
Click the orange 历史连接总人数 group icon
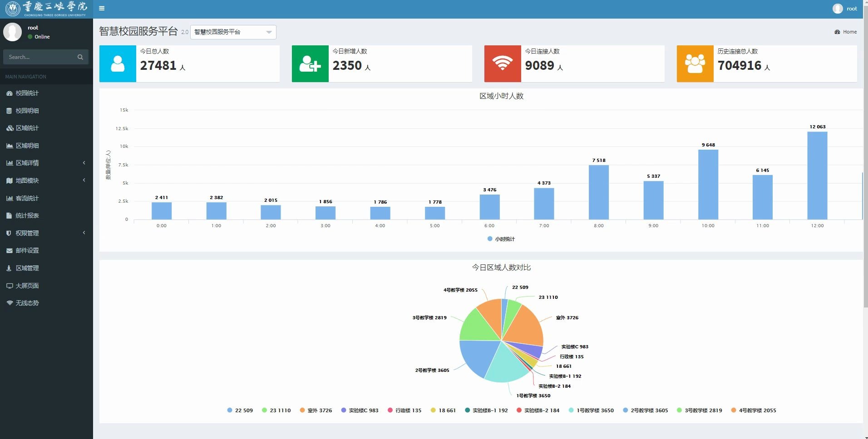695,63
